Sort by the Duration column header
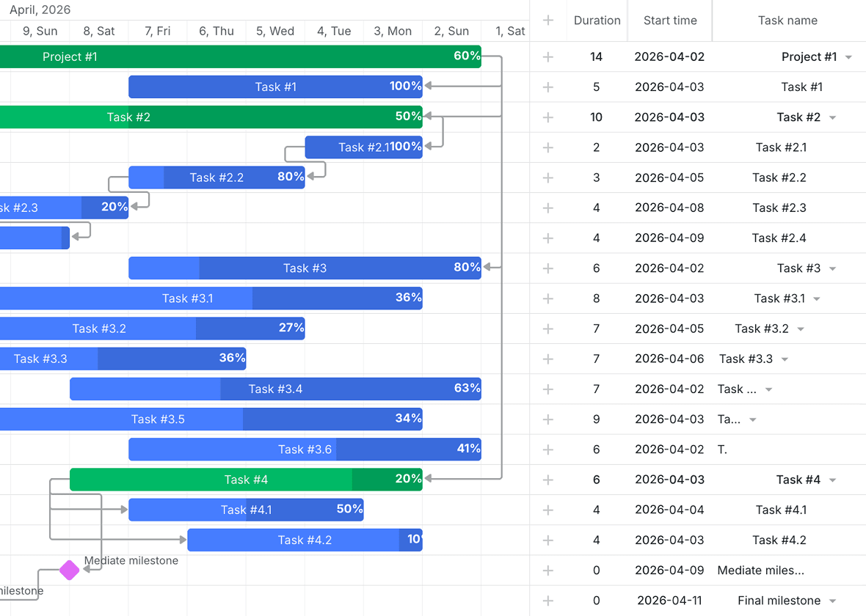Image resolution: width=866 pixels, height=616 pixels. (597, 21)
